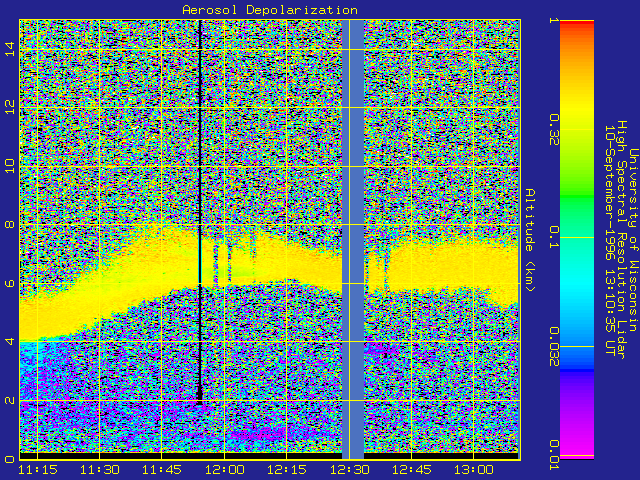Click the 13:00 time axis label
The image size is (640, 480).
tap(474, 470)
